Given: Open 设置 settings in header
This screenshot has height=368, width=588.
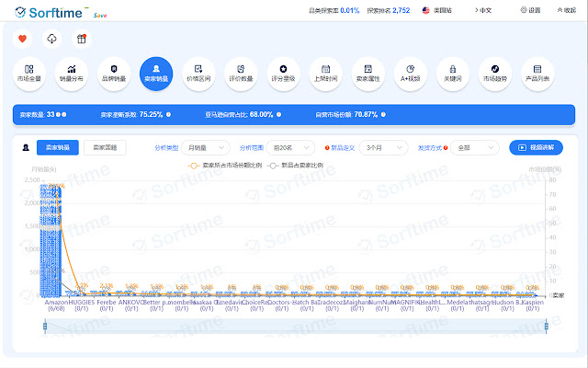Looking at the screenshot, I should [x=531, y=10].
